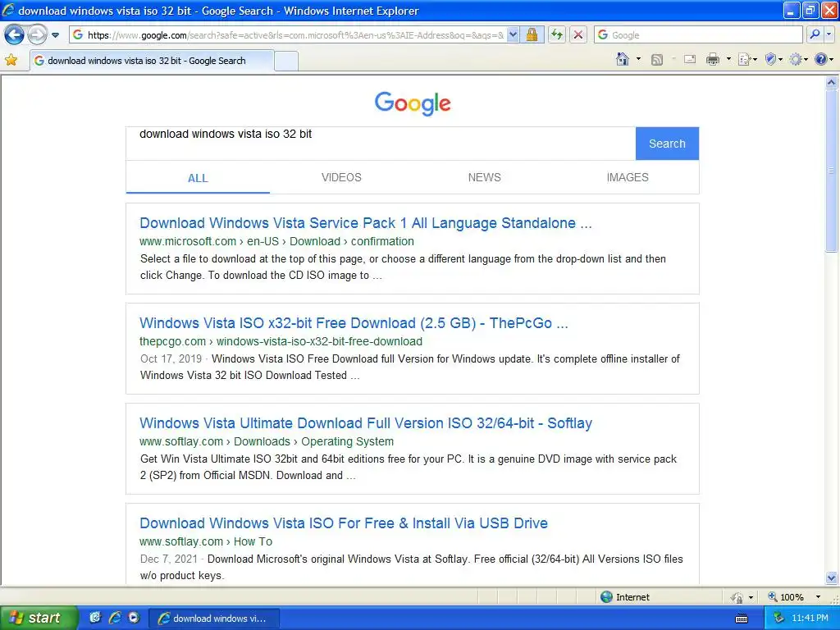Open the Page menu icon
This screenshot has height=630, width=840.
click(x=744, y=59)
